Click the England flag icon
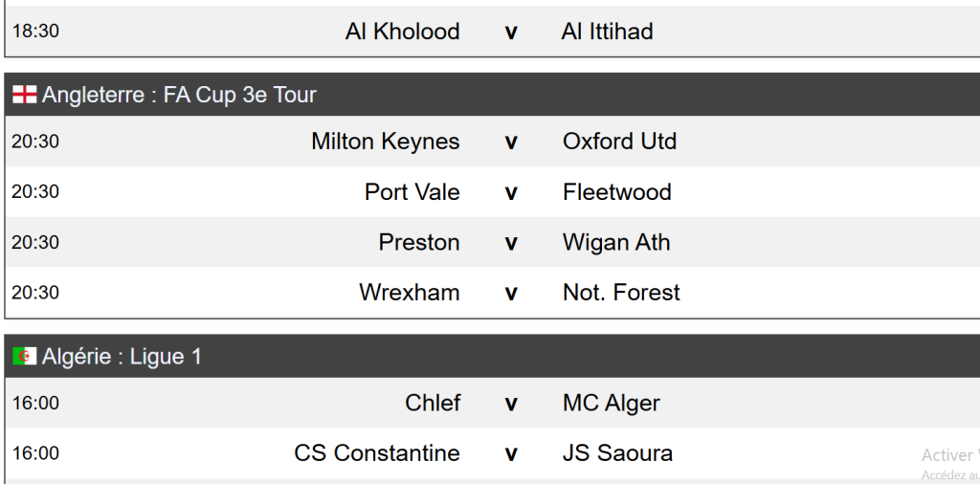The height and width of the screenshot is (484, 980). pos(24,95)
